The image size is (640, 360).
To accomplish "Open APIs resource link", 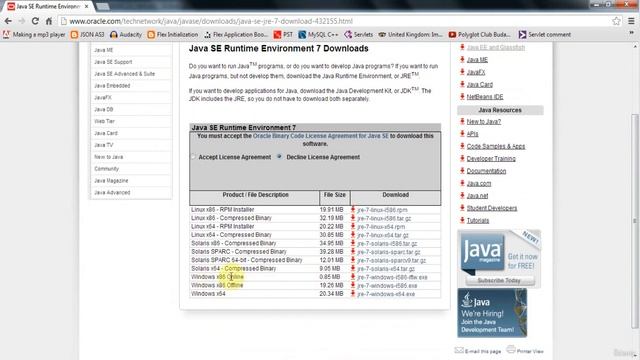I will pos(472,134).
